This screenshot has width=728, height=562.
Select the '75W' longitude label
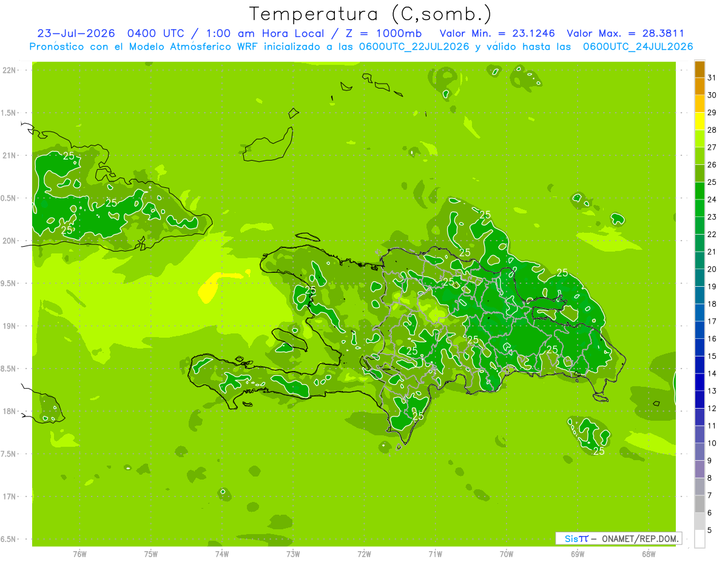tap(151, 554)
